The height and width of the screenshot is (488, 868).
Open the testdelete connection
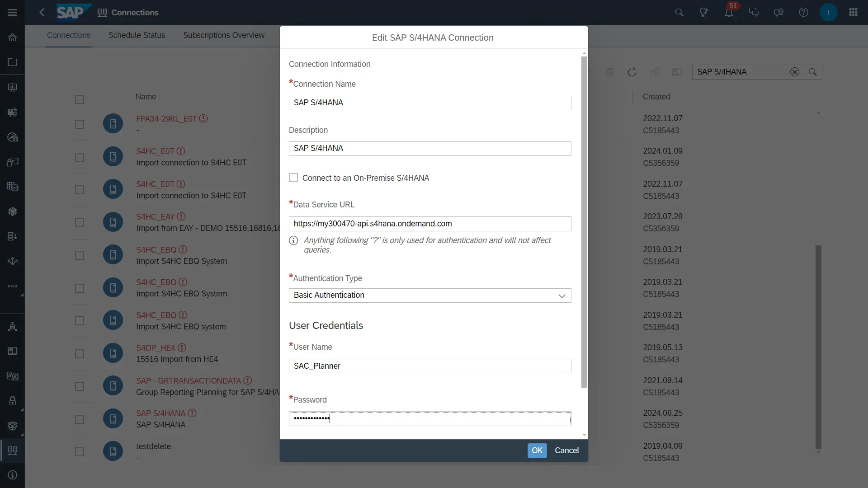(x=153, y=446)
